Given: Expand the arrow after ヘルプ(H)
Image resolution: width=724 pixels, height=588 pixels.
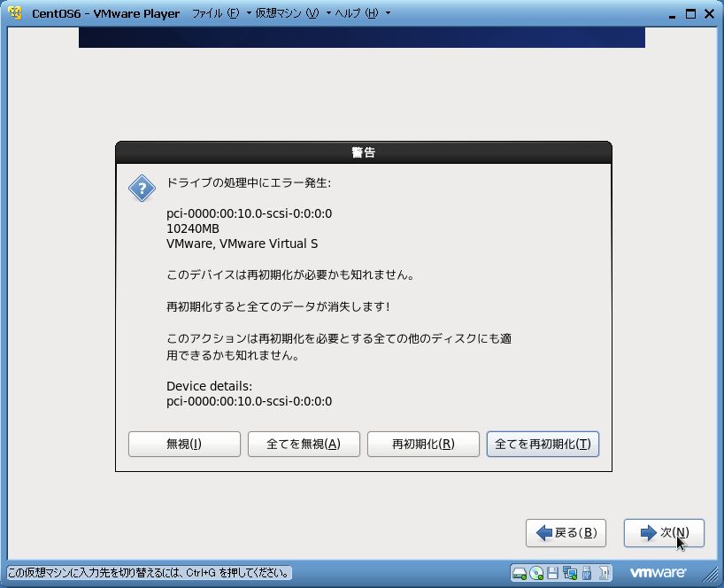Looking at the screenshot, I should [x=388, y=13].
